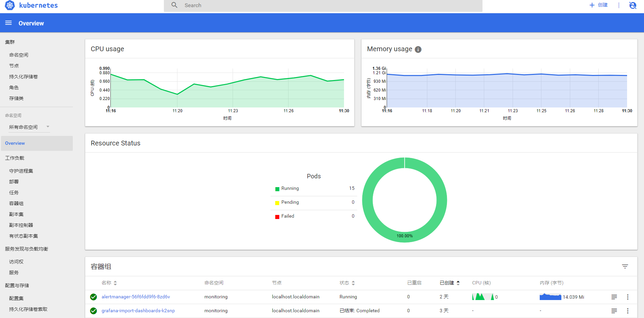Viewport: 644px width, 318px height.
Task: Open 有状态副本集 in sidebar
Action: (x=23, y=236)
